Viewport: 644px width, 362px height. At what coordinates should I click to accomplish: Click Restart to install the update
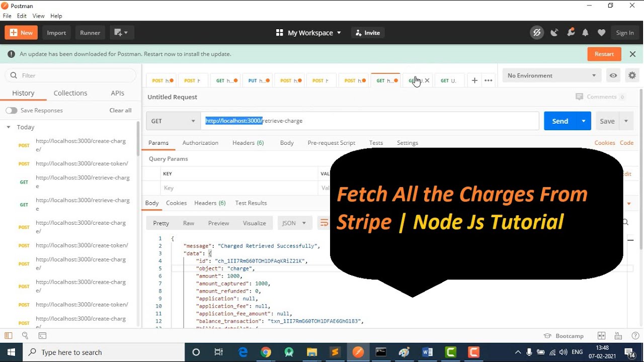(x=604, y=54)
